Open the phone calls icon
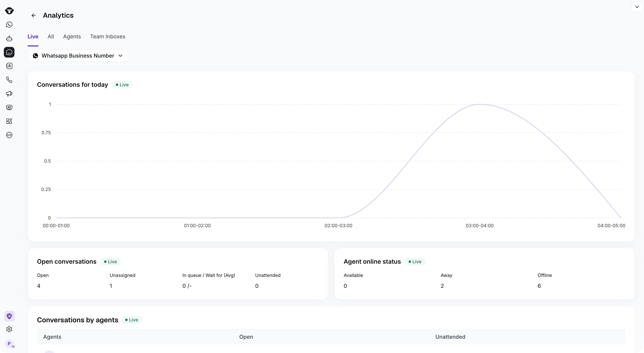644x353 pixels. point(9,80)
